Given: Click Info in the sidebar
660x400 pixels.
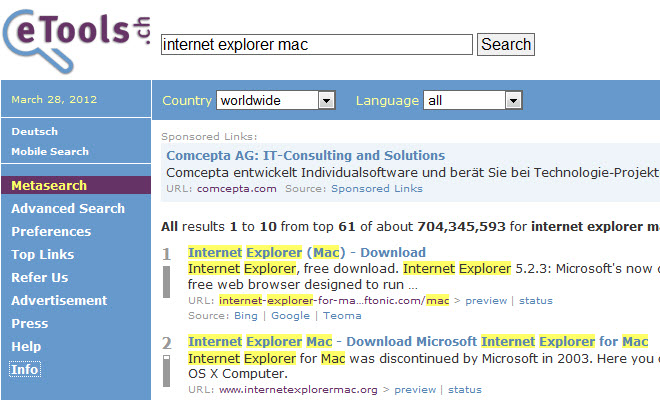Looking at the screenshot, I should tap(25, 369).
